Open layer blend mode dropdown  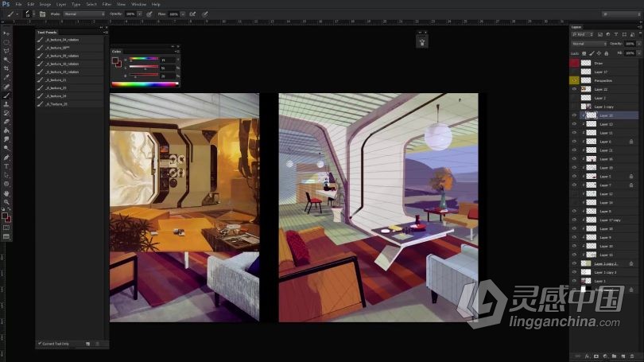coord(589,44)
